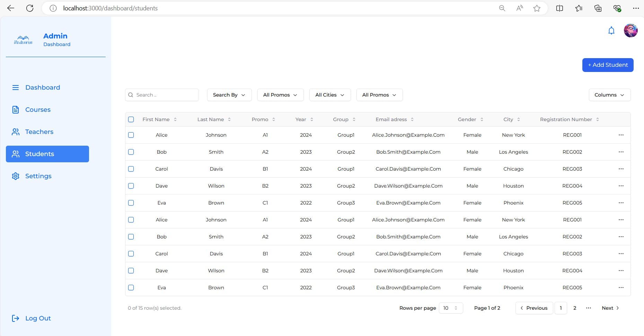The width and height of the screenshot is (644, 336).
Task: Open row actions for Alice Johnson REG001 first row
Action: click(621, 135)
